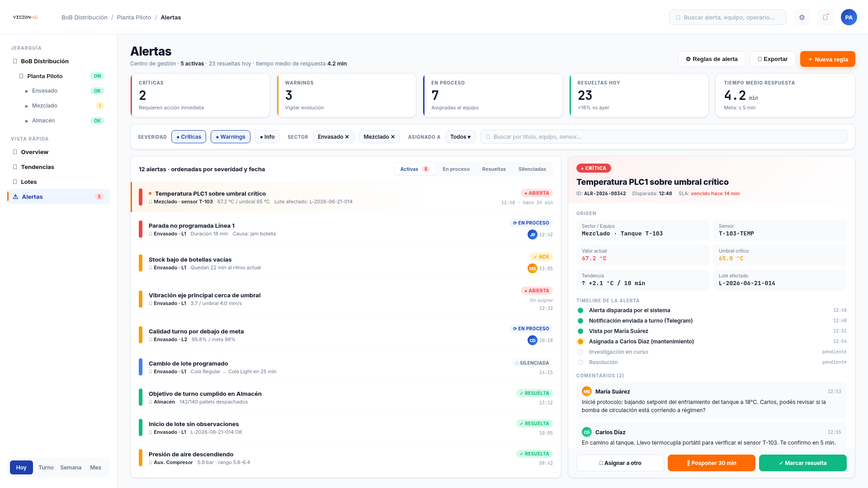Image resolution: width=868 pixels, height=488 pixels.
Task: Switch to the Resueltas tab
Action: (494, 169)
